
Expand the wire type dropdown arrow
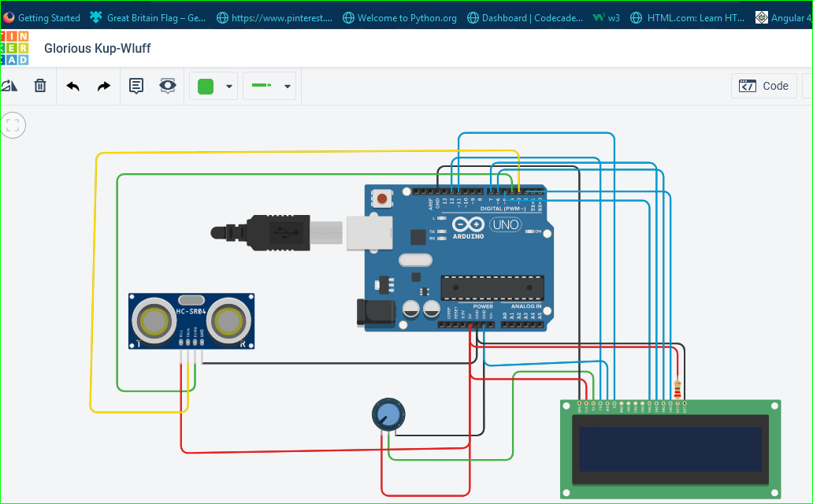click(x=288, y=87)
